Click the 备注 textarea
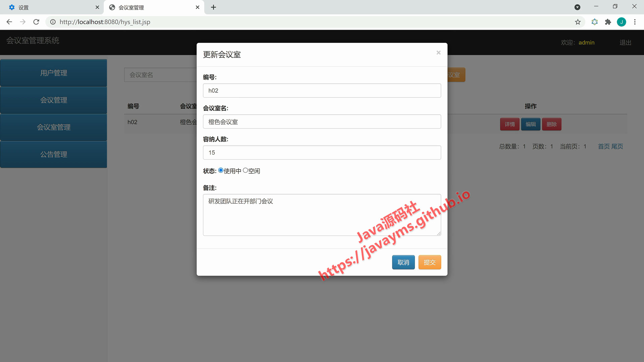 322,215
